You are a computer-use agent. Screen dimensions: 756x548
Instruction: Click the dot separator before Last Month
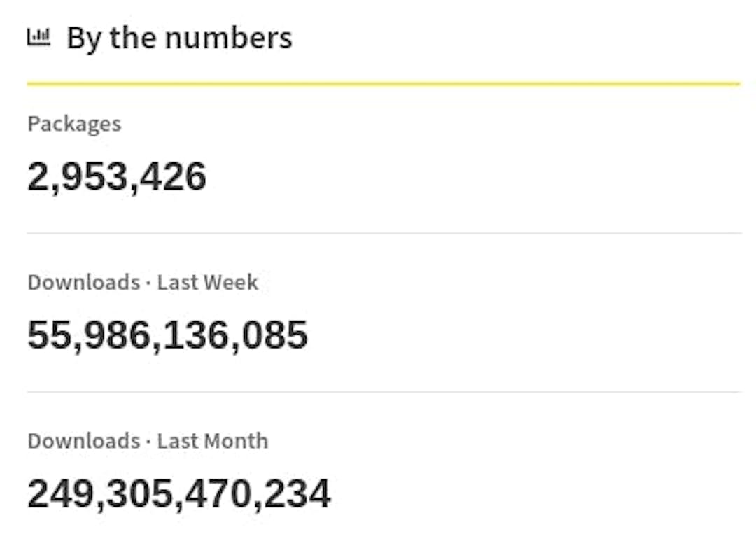[x=148, y=442]
